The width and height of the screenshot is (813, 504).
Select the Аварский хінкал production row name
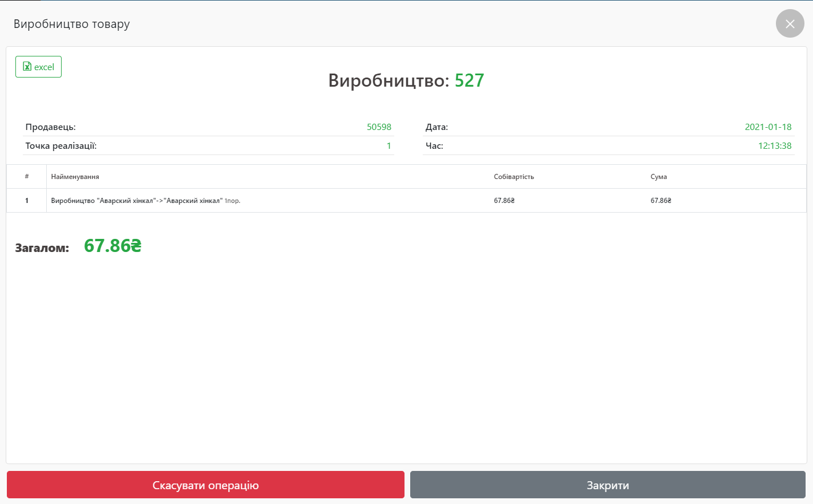point(137,201)
